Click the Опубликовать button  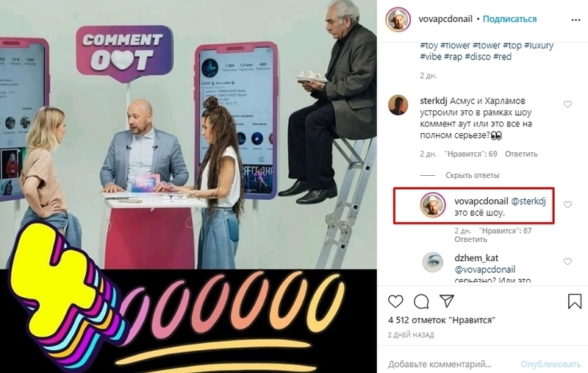[551, 364]
